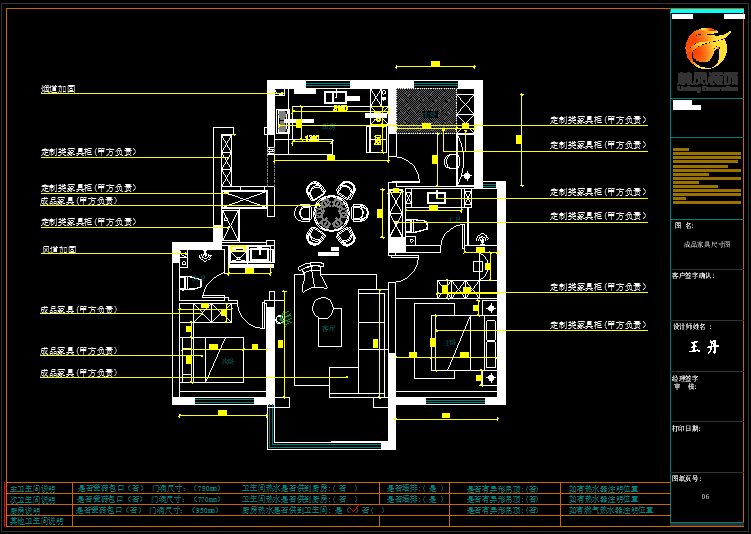
Task: Click the 风道加固 annotation label
Action: pos(58,249)
